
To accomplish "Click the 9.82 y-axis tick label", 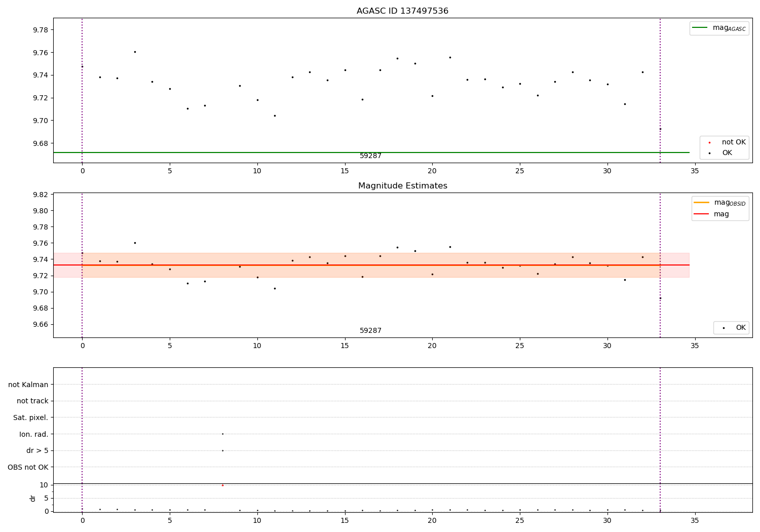I will [x=41, y=195].
